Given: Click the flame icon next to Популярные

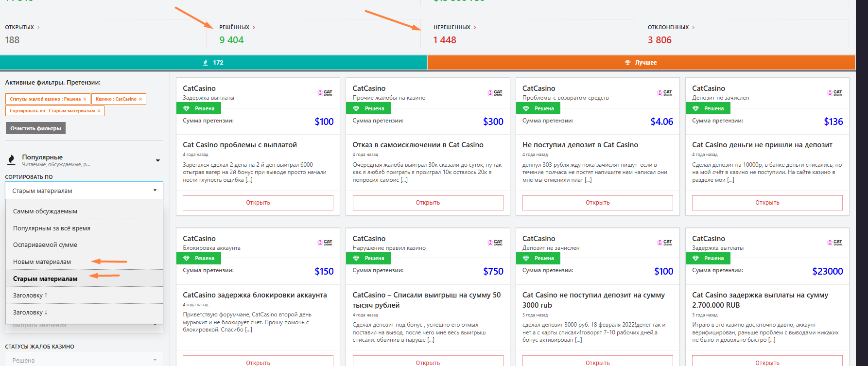Looking at the screenshot, I should tap(11, 160).
